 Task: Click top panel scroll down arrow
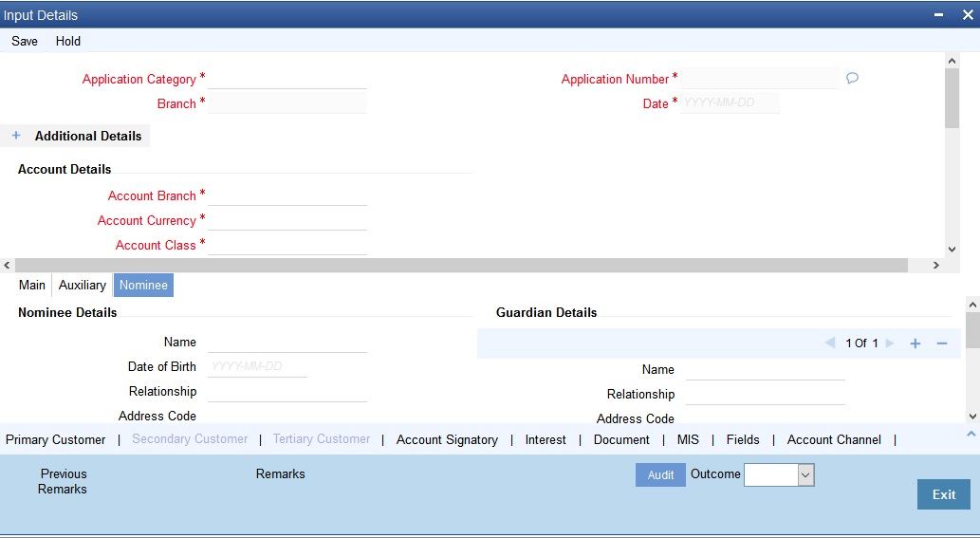tap(952, 250)
